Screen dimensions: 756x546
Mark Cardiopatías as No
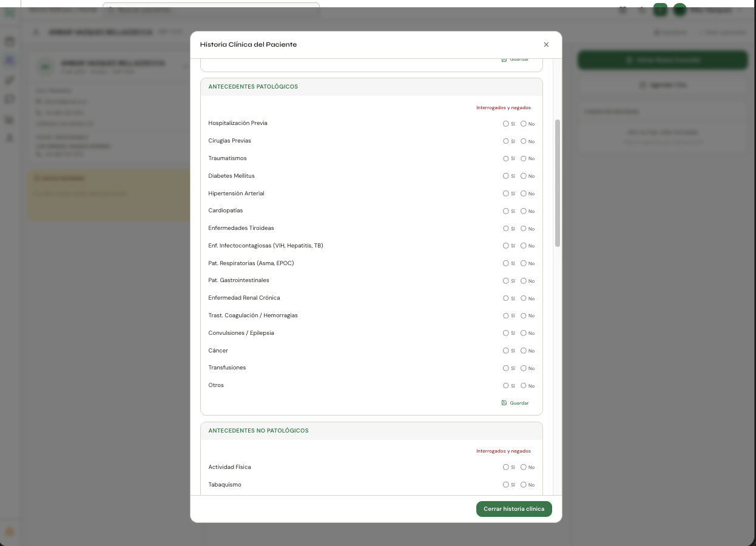[x=523, y=211]
